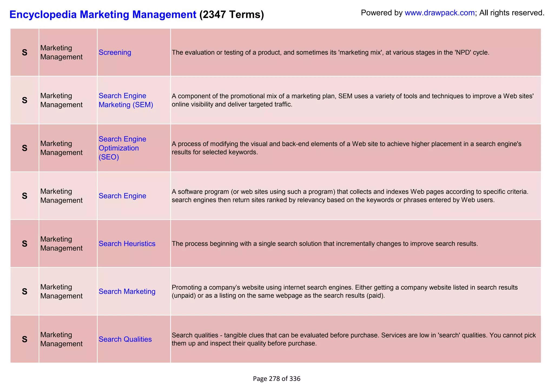Click the S letter in Search Qualities row
Screen dimensions: 554x392
click(x=25, y=339)
